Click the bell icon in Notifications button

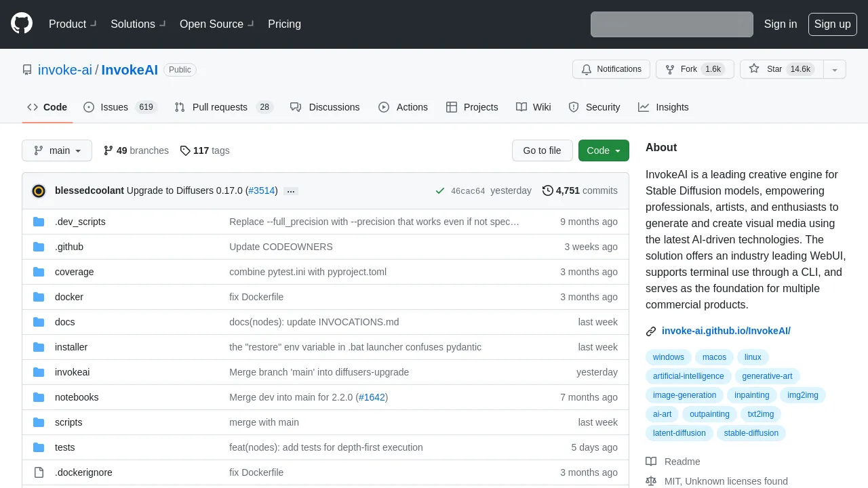point(587,69)
